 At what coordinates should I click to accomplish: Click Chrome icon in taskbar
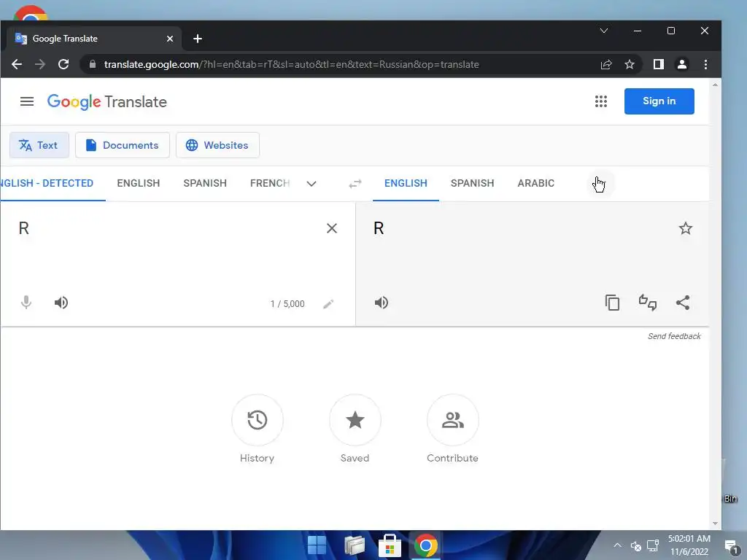[425, 545]
